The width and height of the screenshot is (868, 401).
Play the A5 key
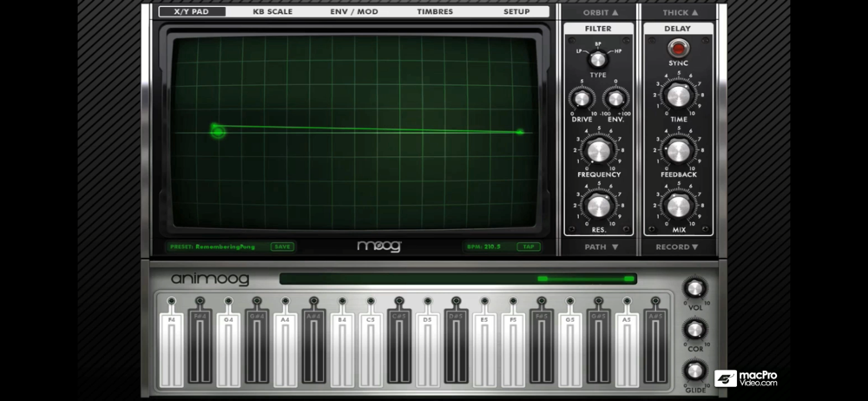pos(627,350)
